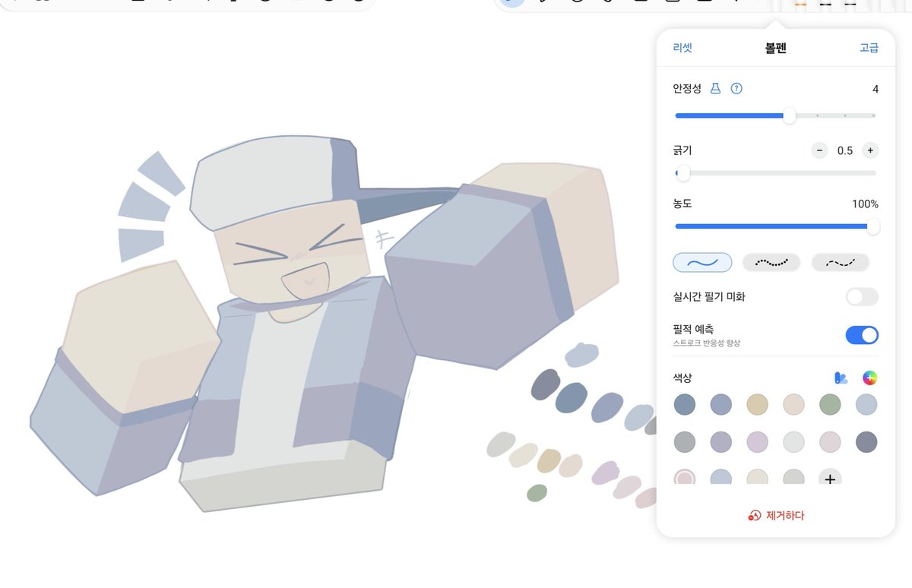Screen dimensions: 912x588
Task: Click the 안정성 label
Action: (x=687, y=89)
